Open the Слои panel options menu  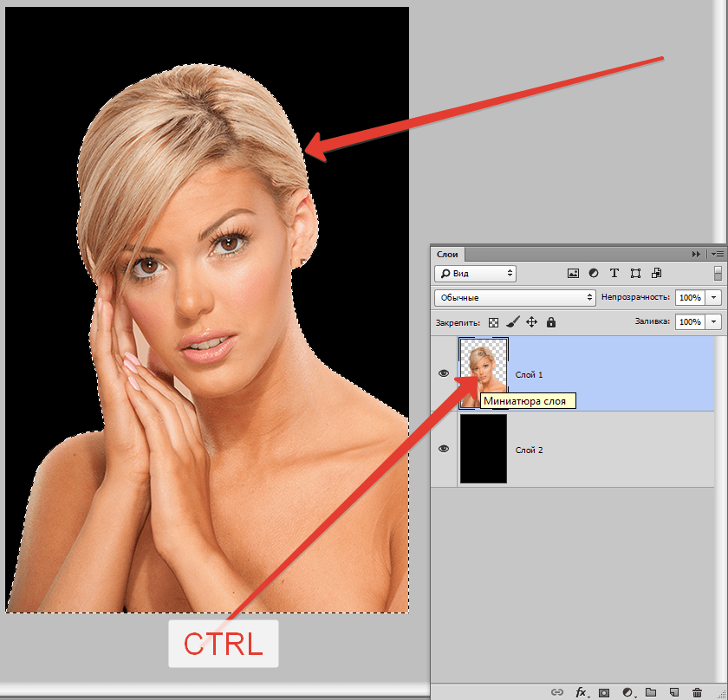[x=718, y=255]
